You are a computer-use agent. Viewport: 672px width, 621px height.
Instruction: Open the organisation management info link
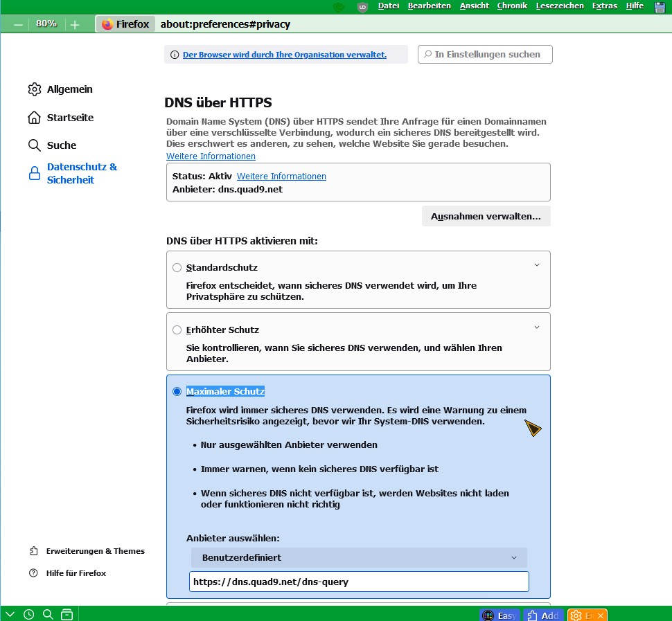(x=285, y=55)
